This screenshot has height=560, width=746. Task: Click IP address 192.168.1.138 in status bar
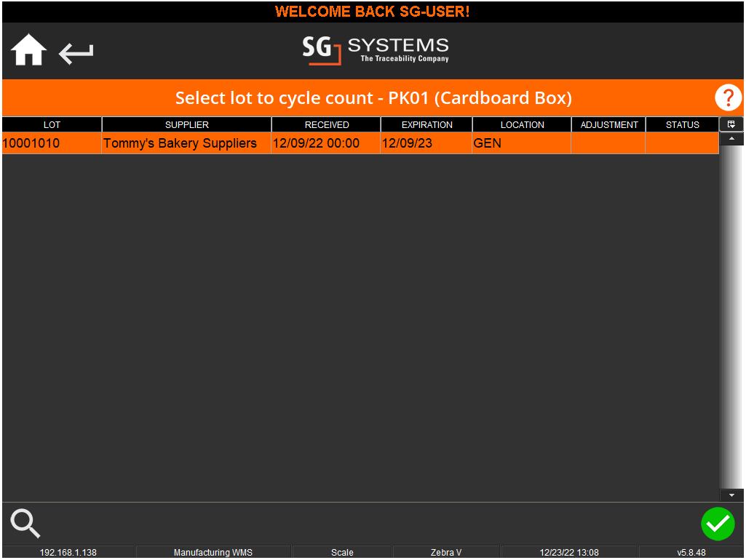click(68, 553)
